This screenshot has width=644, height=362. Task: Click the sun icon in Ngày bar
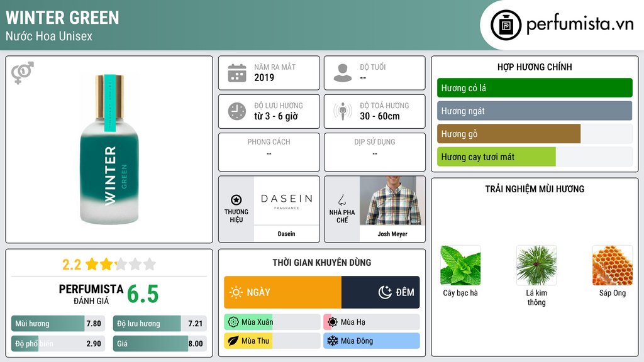tap(236, 292)
